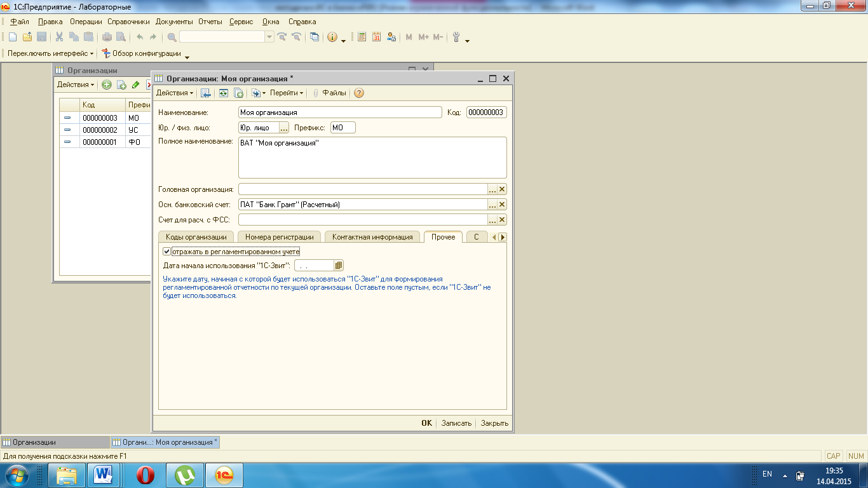Click the Active users icon

tap(391, 37)
